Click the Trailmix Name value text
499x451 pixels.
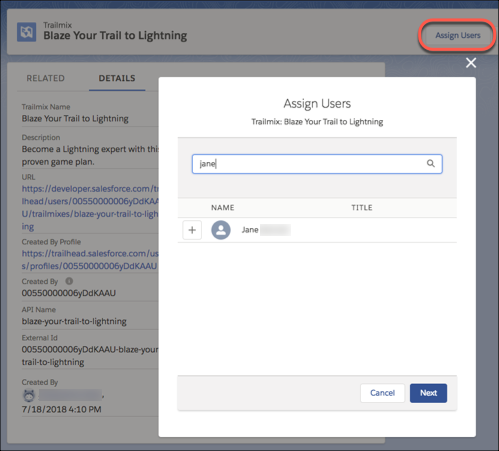coord(75,119)
